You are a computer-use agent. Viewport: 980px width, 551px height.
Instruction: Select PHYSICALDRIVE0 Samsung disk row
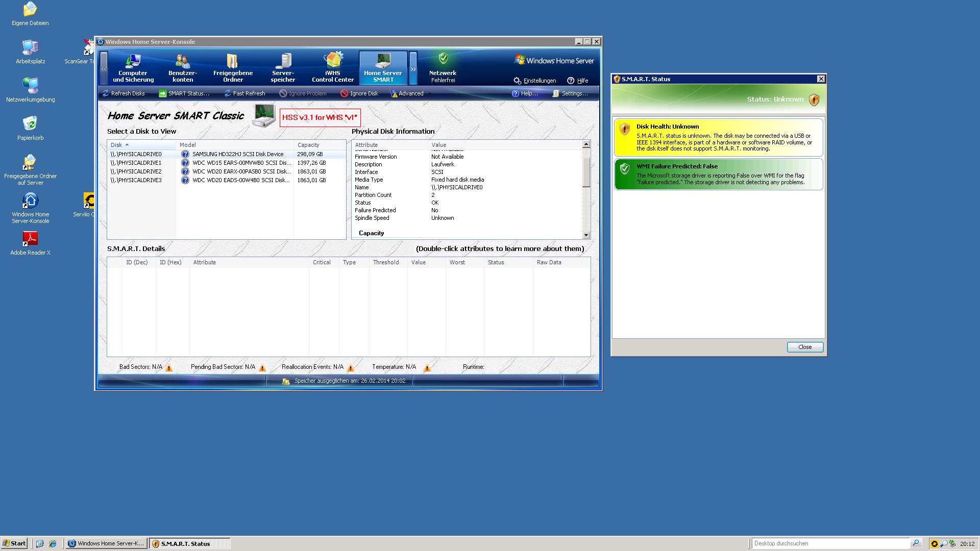tap(226, 154)
